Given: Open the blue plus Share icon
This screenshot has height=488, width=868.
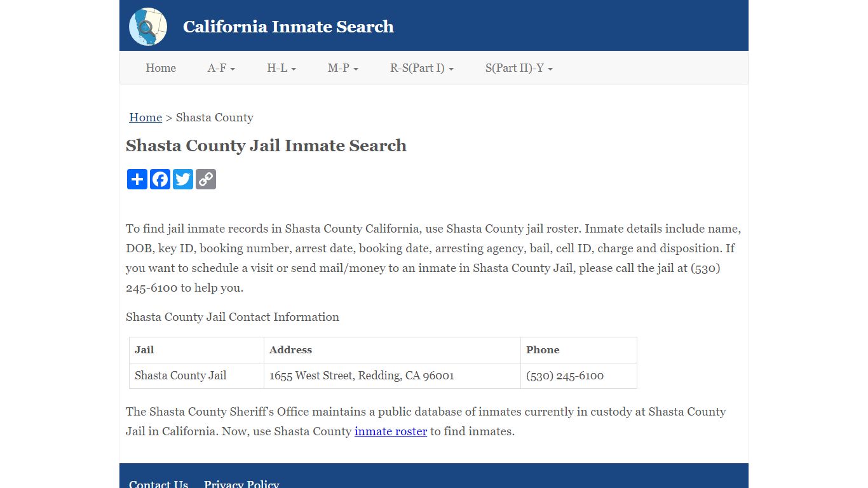Looking at the screenshot, I should [x=137, y=179].
